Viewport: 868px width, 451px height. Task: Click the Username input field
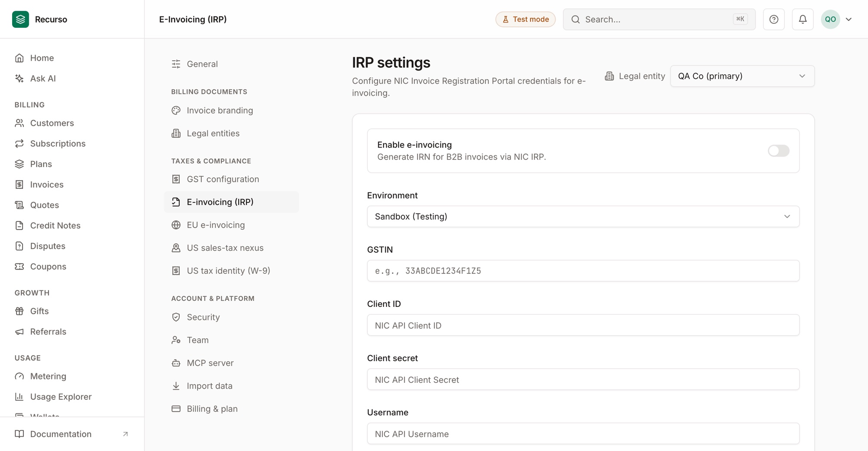tap(583, 434)
